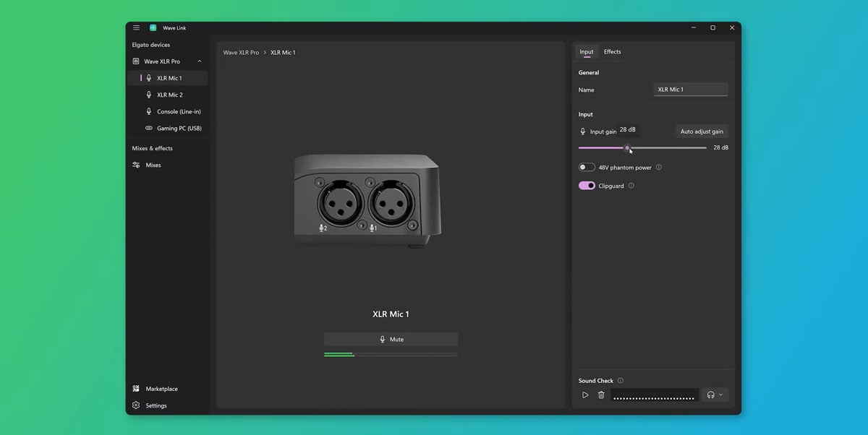Show Clipguard info tooltip
868x435 pixels.
click(x=631, y=186)
